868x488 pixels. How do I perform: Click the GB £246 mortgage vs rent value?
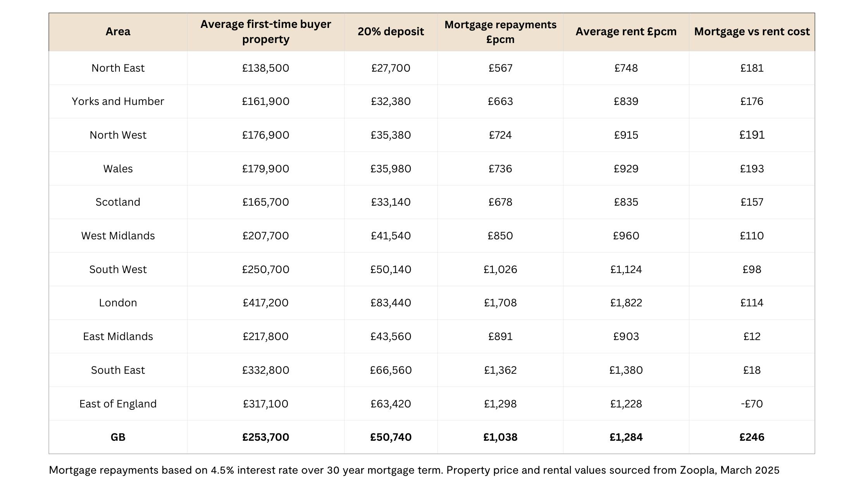click(752, 437)
